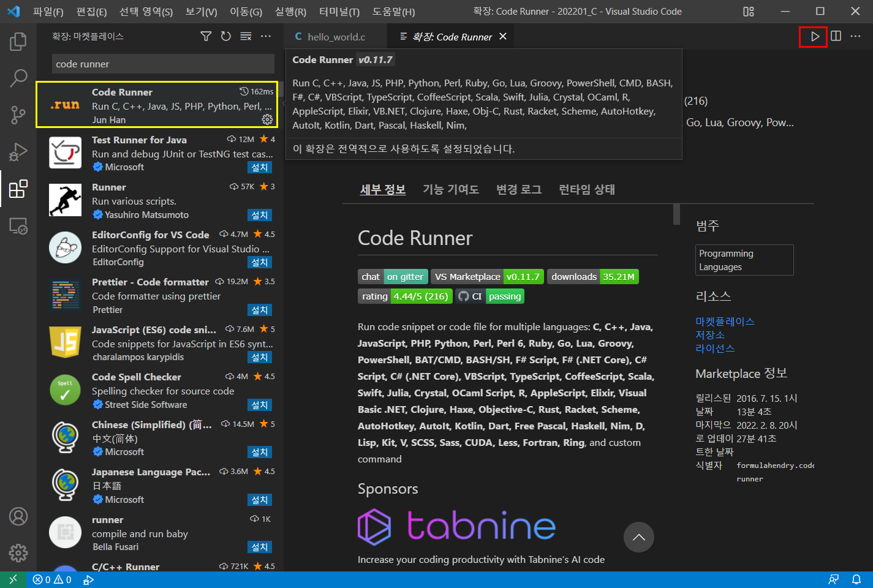
Task: Open the Accounts menu icon
Action: point(18,516)
